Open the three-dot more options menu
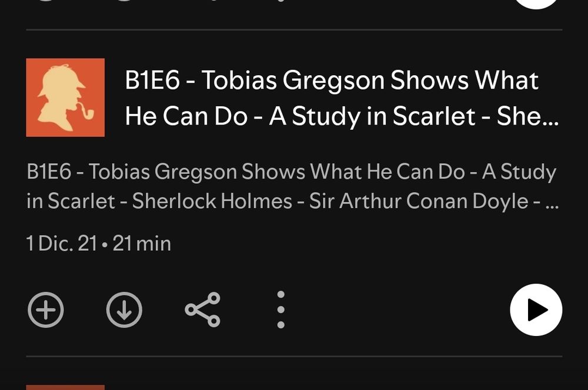 pyautogui.click(x=281, y=310)
